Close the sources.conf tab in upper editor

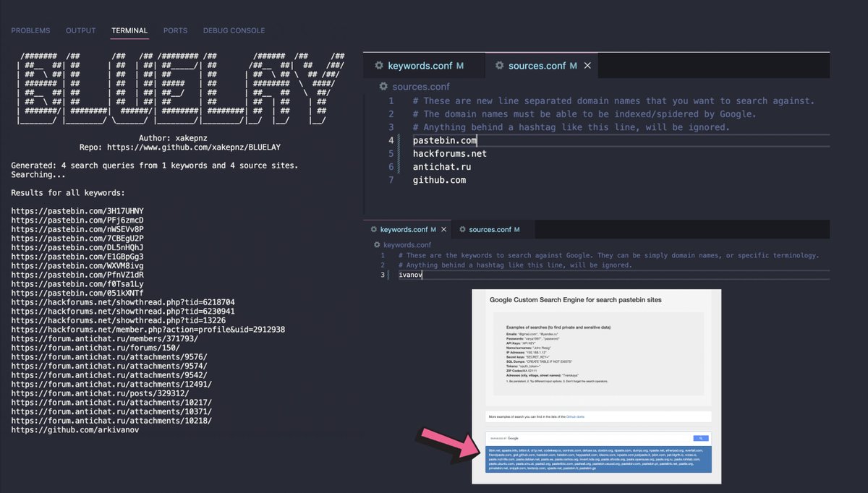(x=587, y=66)
